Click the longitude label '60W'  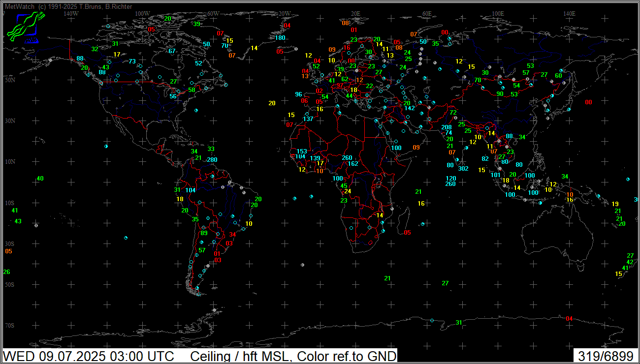coord(213,13)
